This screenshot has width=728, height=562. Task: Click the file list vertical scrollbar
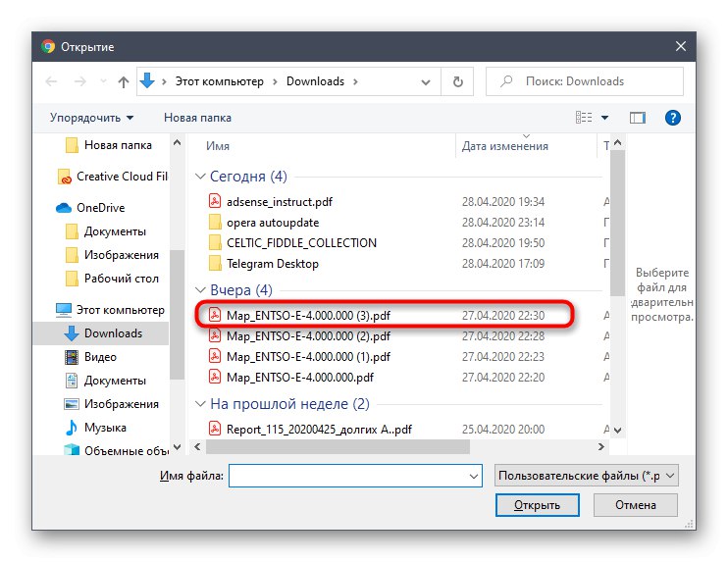tap(617, 223)
